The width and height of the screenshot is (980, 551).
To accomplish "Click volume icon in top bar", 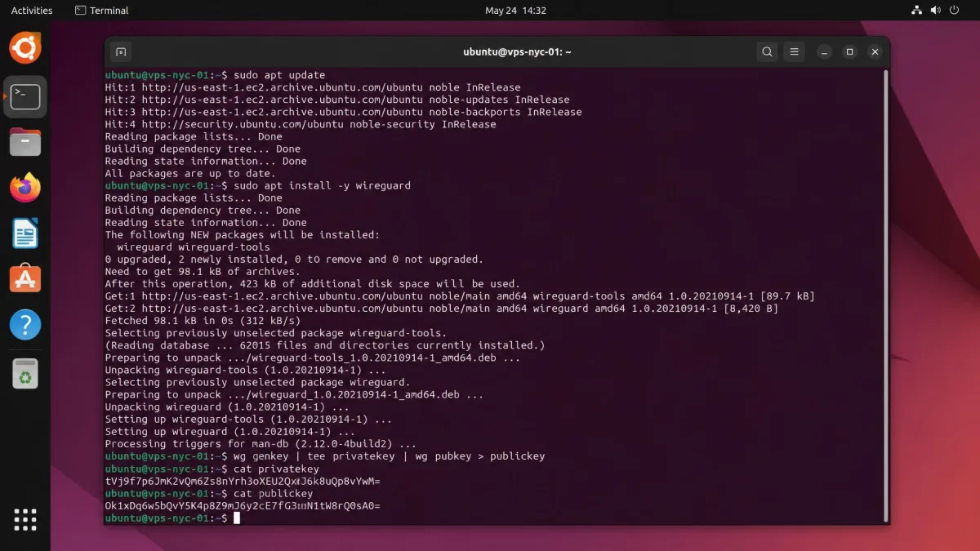I will point(934,11).
